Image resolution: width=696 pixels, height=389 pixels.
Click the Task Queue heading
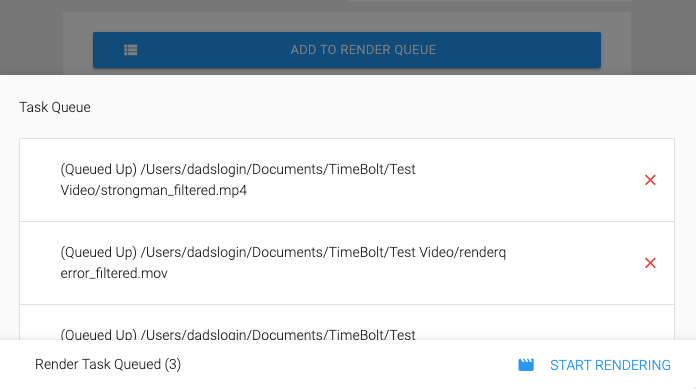click(55, 107)
